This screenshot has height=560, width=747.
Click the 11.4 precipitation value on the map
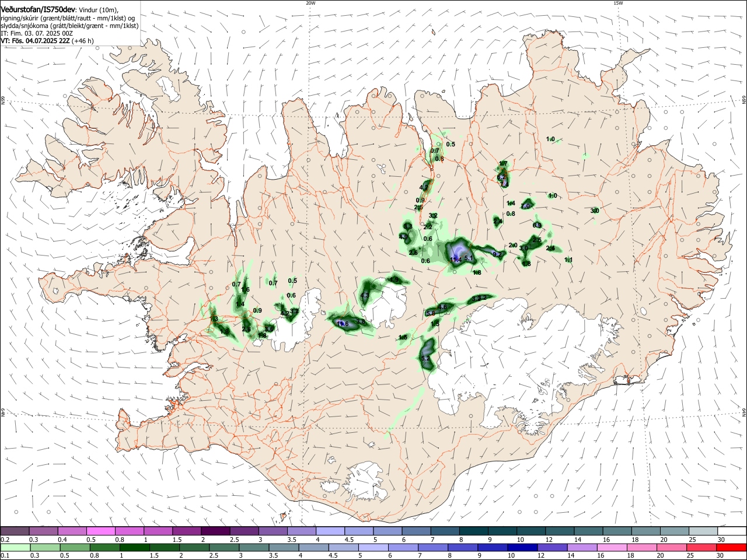tap(456, 260)
